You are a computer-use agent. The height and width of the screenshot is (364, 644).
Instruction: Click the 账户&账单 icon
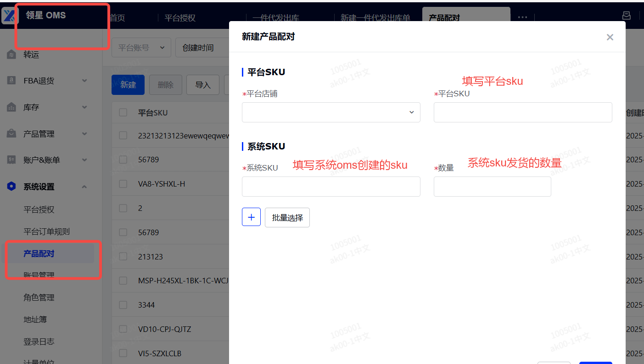point(11,160)
